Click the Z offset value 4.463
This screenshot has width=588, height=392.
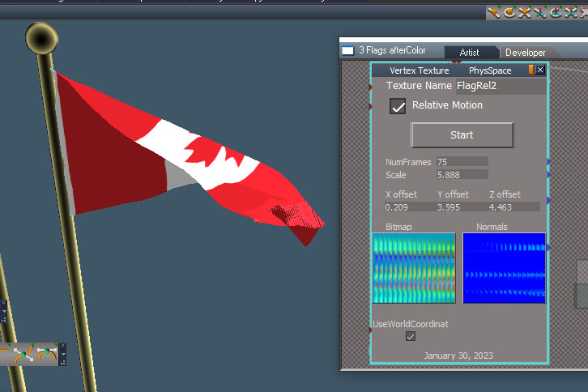513,207
